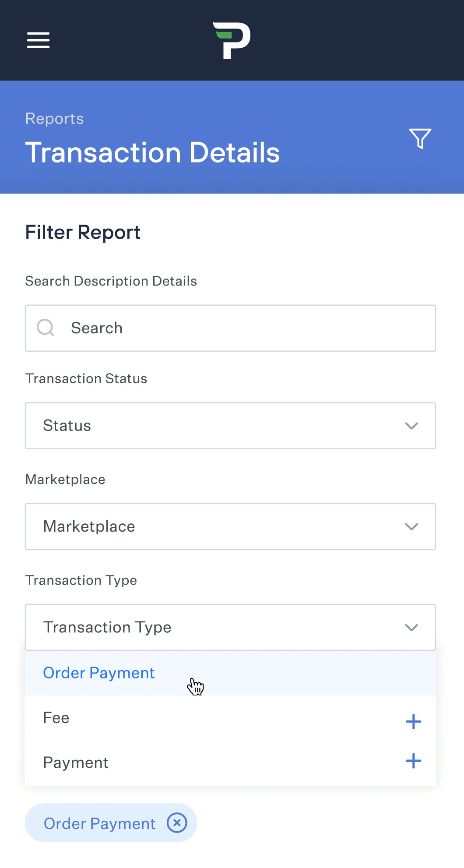Click the Marketplace dropdown chevron arrow
464x868 pixels.
pos(411,526)
